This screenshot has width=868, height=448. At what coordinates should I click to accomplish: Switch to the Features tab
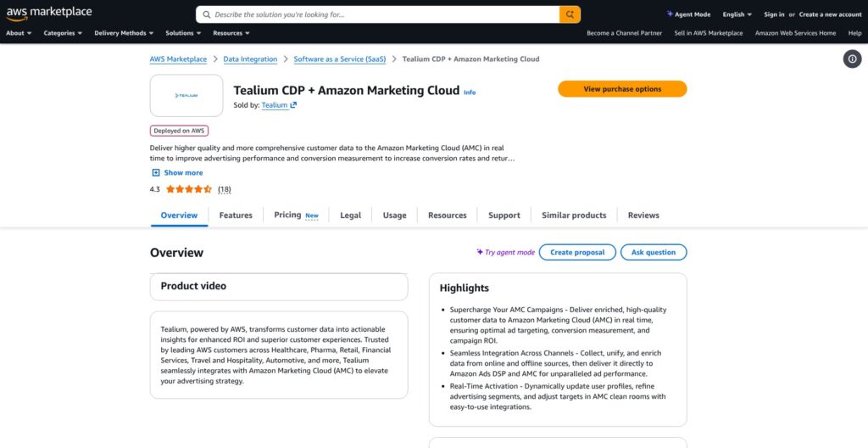(236, 216)
